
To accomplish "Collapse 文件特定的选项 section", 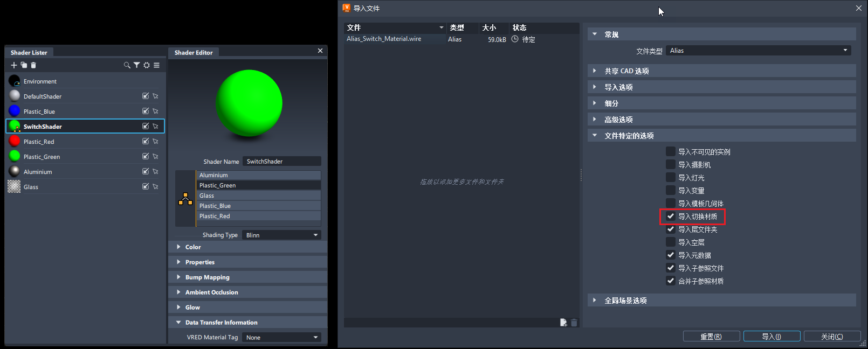I will pos(721,135).
